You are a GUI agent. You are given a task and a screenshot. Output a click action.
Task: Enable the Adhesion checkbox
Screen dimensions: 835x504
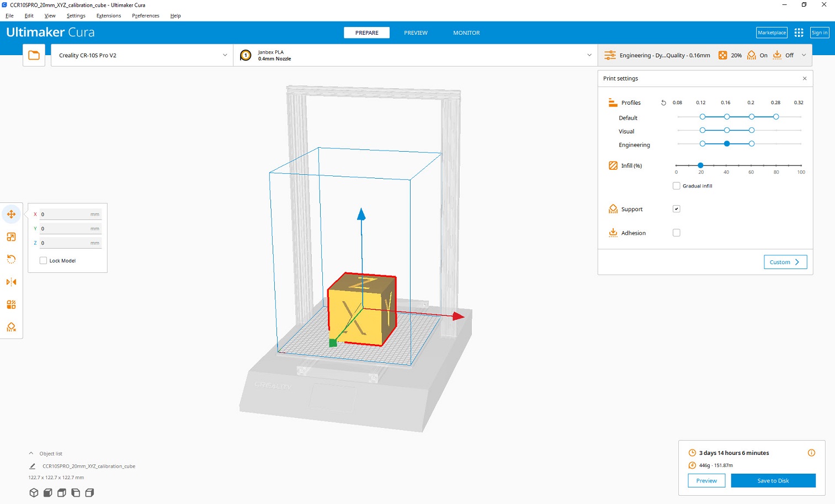coord(676,233)
